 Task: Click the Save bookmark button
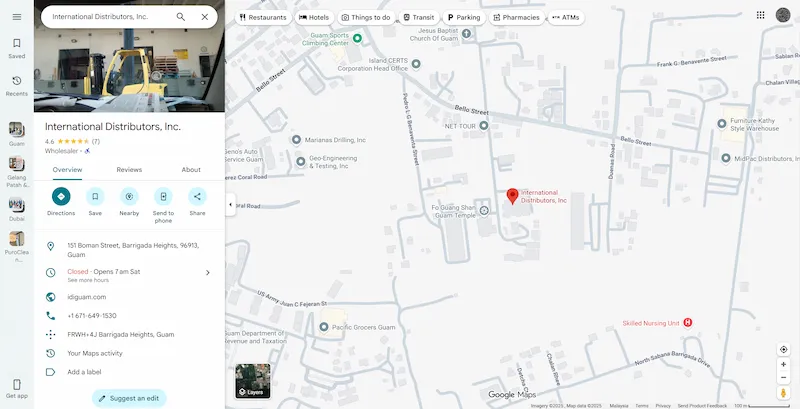(95, 196)
